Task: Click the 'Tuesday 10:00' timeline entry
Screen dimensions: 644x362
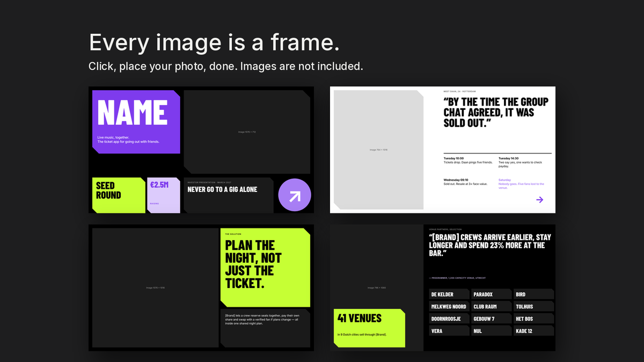Action: pos(468,160)
